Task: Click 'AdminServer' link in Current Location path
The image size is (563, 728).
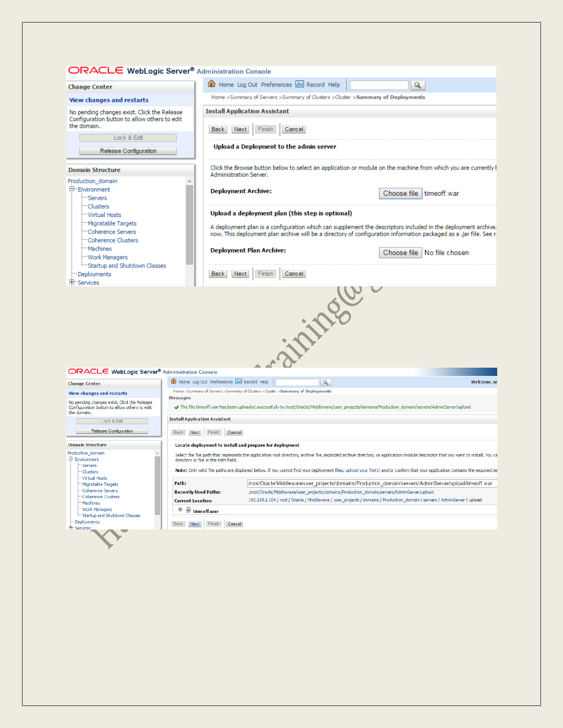Action: click(453, 500)
